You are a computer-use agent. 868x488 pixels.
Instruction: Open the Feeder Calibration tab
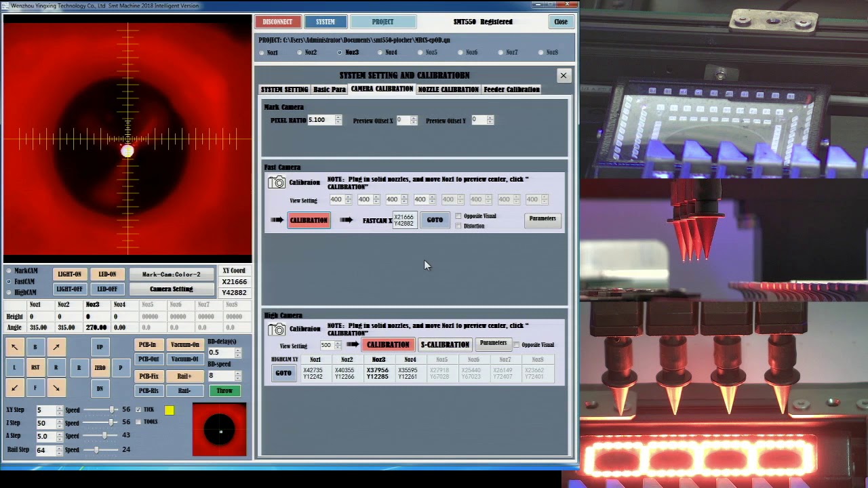(512, 89)
